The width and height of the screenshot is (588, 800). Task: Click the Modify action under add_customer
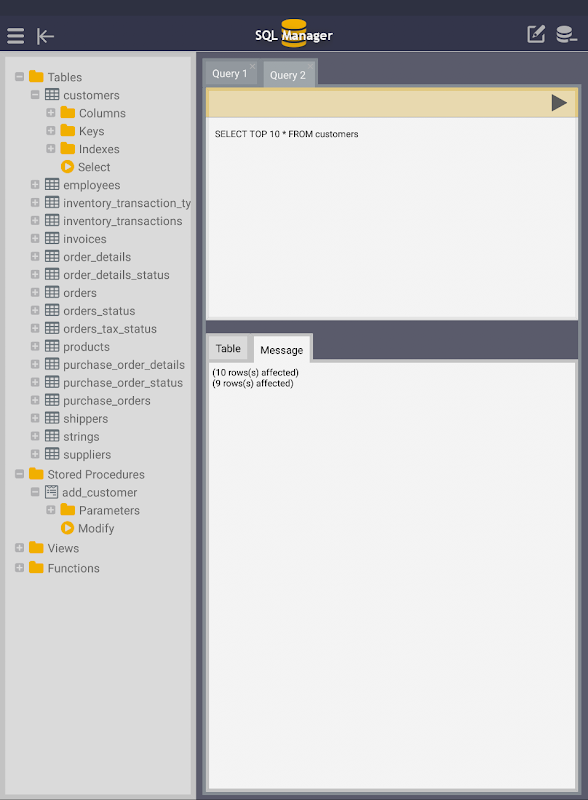tap(96, 528)
